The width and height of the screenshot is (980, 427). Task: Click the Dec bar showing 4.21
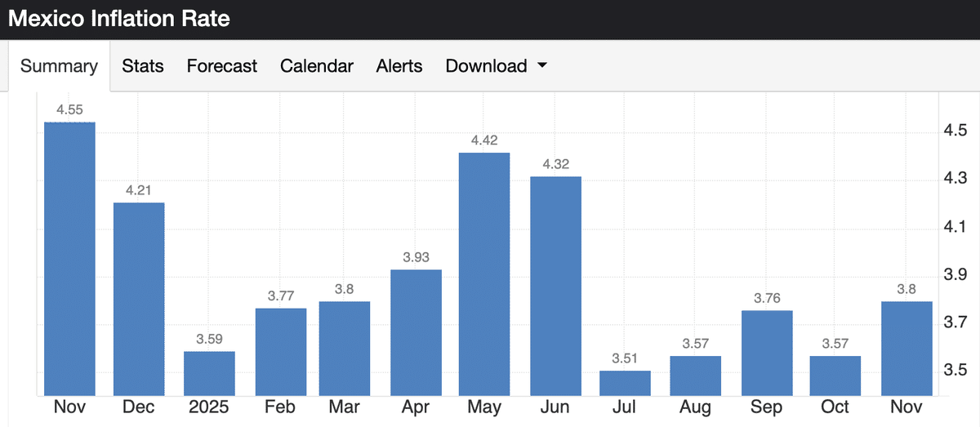pos(139,299)
